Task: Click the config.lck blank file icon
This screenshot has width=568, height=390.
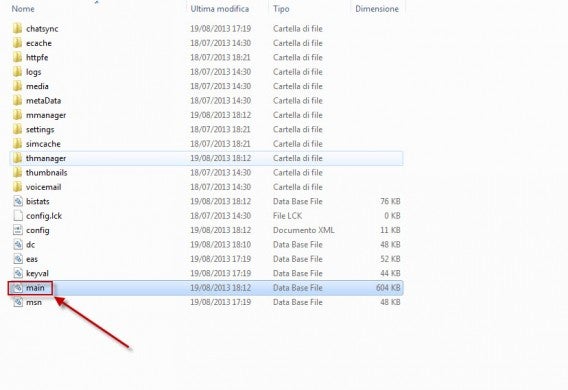Action: (x=18, y=216)
